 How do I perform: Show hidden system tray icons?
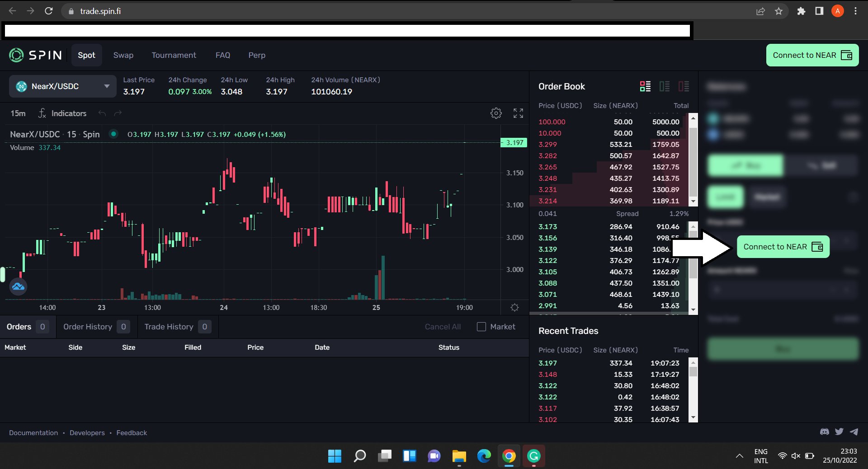coord(740,456)
